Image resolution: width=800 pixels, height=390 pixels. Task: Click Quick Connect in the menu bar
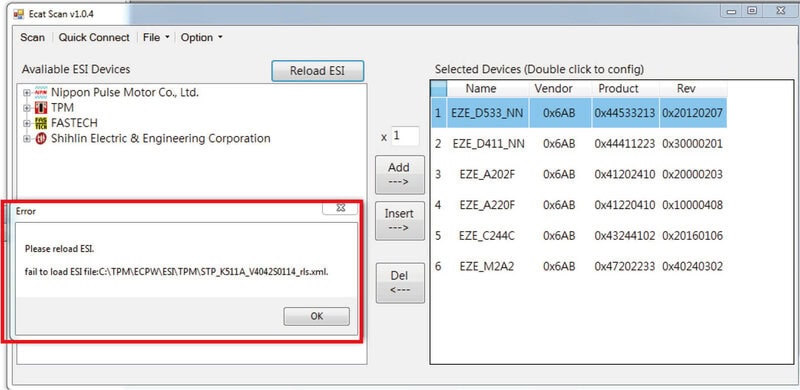click(x=94, y=37)
